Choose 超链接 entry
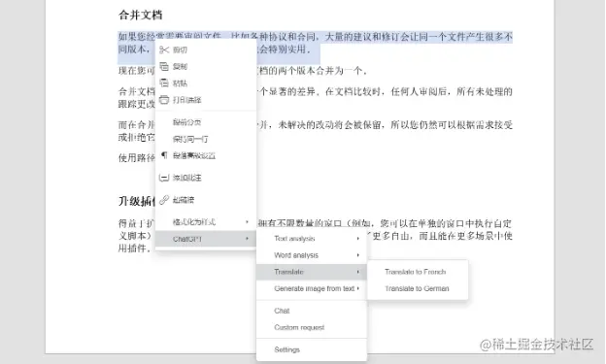Viewport: 606px width, 364px height. coord(206,200)
